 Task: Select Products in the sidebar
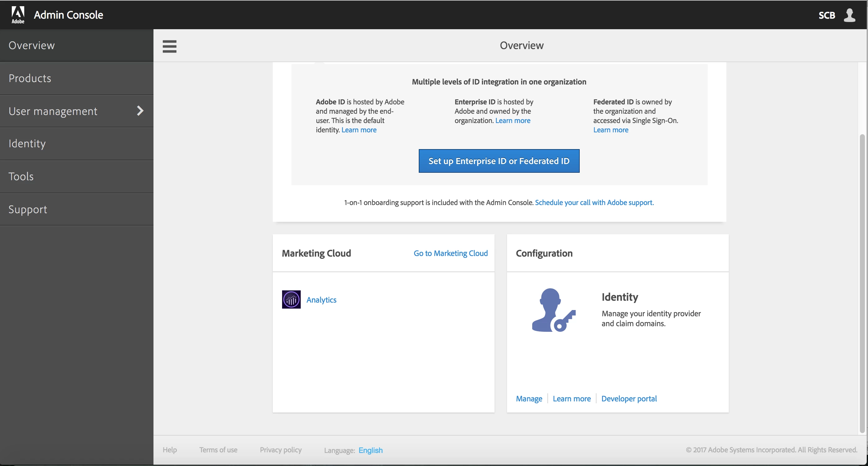point(30,78)
